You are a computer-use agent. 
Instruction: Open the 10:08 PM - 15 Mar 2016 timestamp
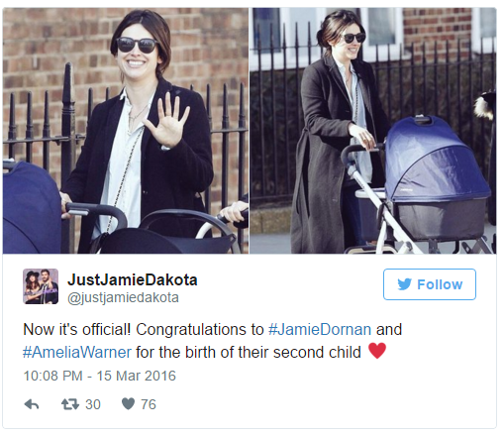pyautogui.click(x=100, y=376)
